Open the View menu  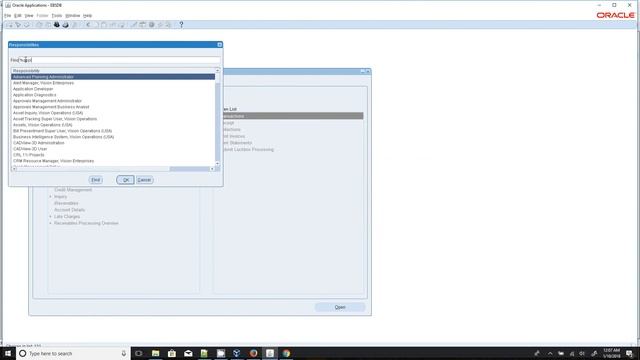pyautogui.click(x=29, y=16)
